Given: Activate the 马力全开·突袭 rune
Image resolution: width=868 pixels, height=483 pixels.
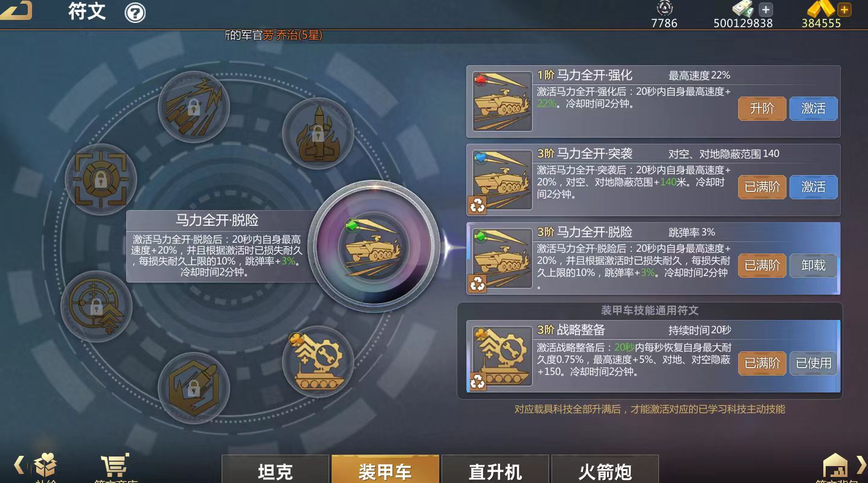Looking at the screenshot, I should tap(813, 187).
